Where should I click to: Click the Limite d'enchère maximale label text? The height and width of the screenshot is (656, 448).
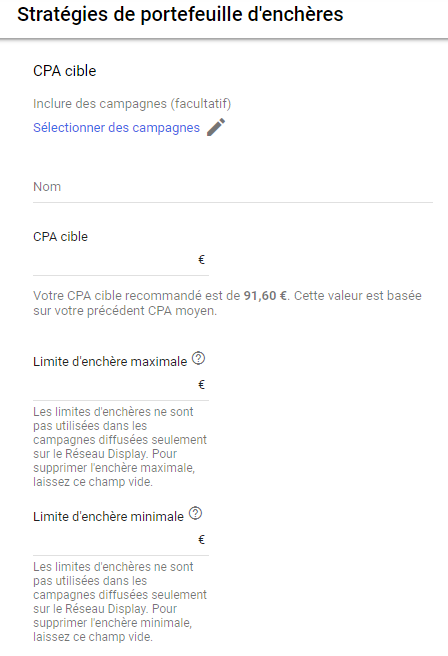coord(110,361)
